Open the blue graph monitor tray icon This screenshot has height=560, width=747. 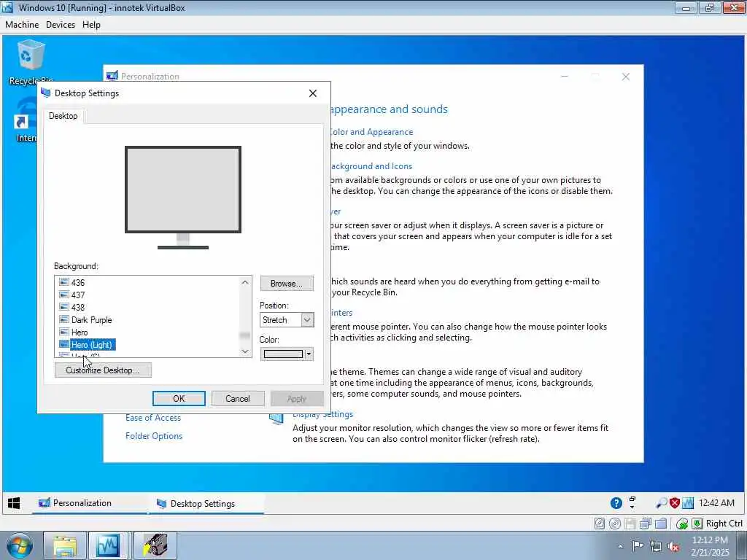(x=687, y=503)
